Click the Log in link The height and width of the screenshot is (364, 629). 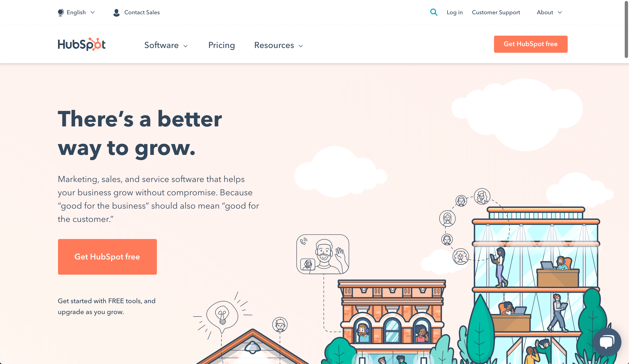[455, 12]
